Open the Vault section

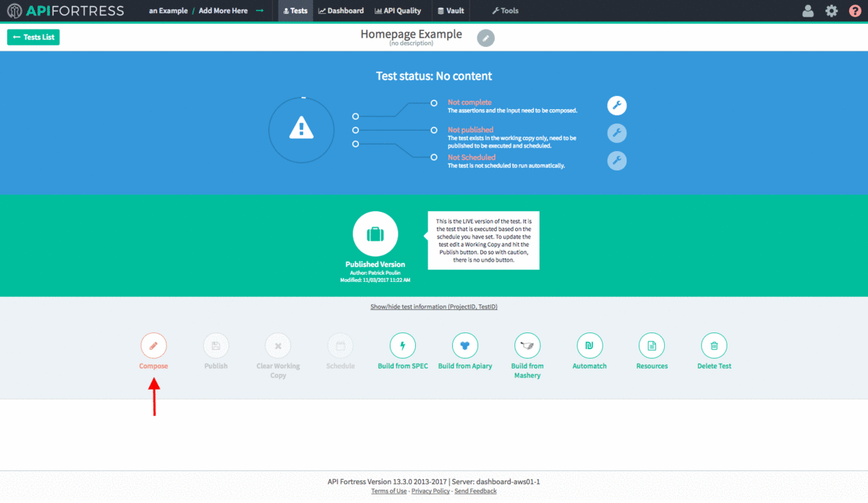451,10
